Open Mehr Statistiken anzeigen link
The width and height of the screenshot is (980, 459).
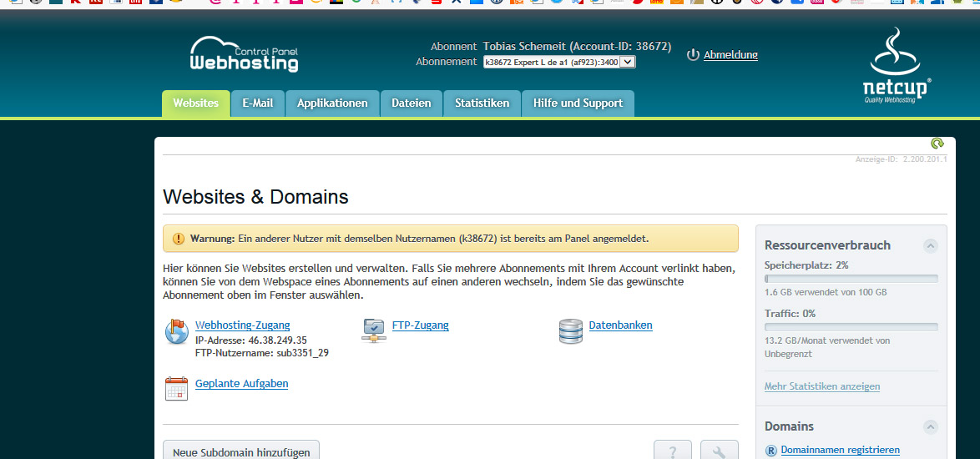[x=821, y=386]
